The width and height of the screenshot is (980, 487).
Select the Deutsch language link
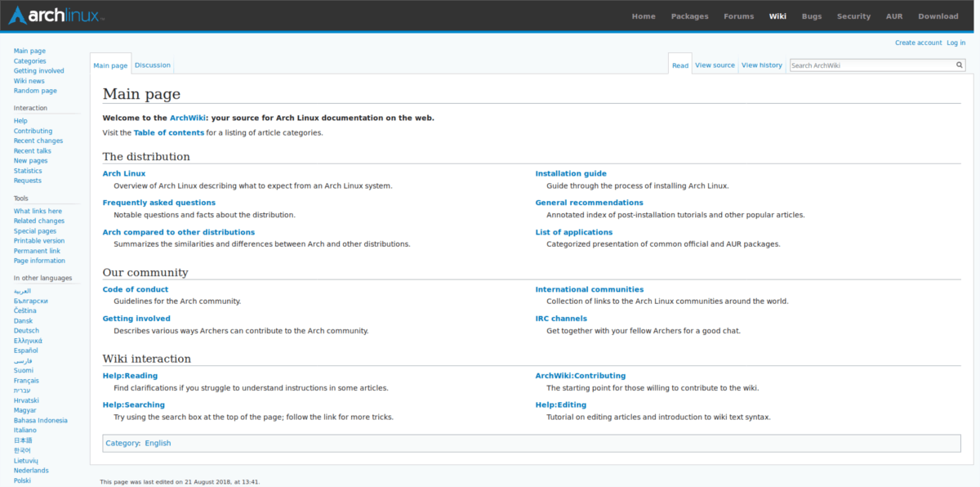26,330
